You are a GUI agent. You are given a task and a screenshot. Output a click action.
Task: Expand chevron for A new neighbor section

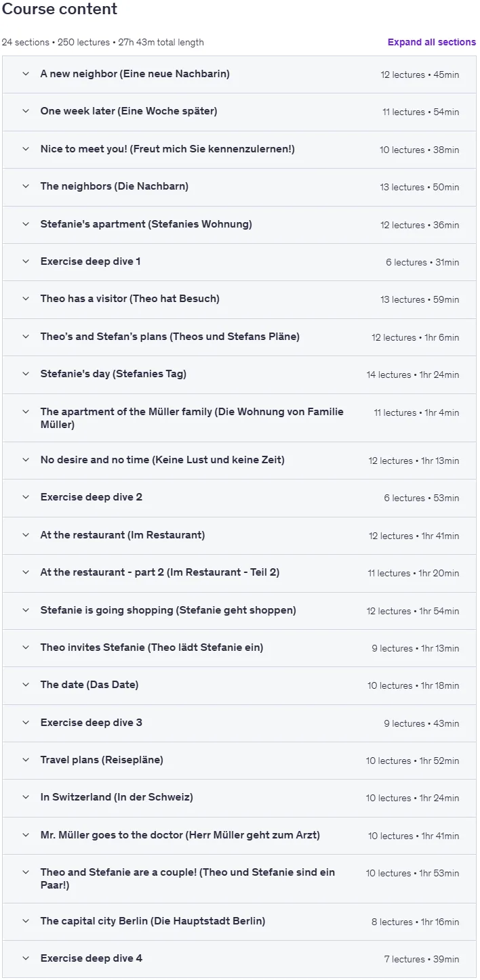tap(26, 74)
